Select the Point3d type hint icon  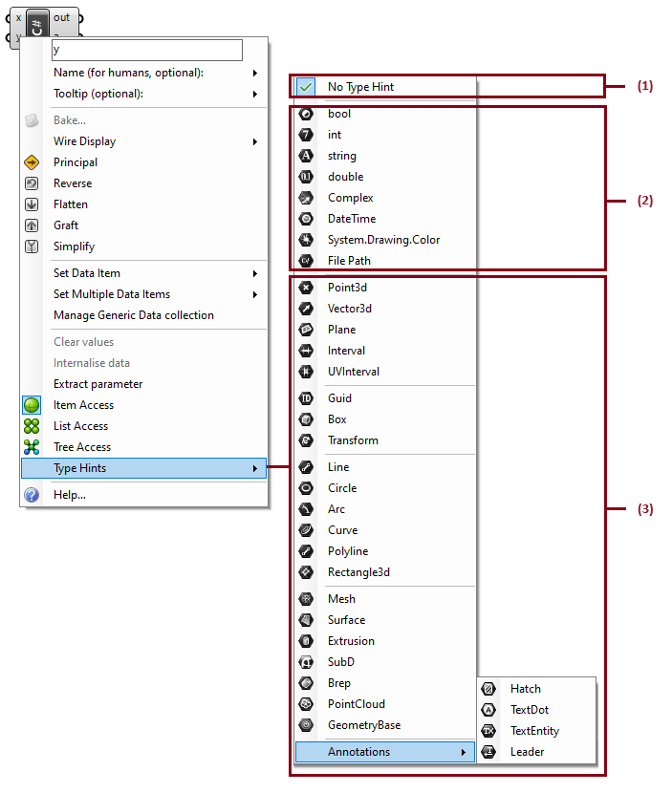306,288
